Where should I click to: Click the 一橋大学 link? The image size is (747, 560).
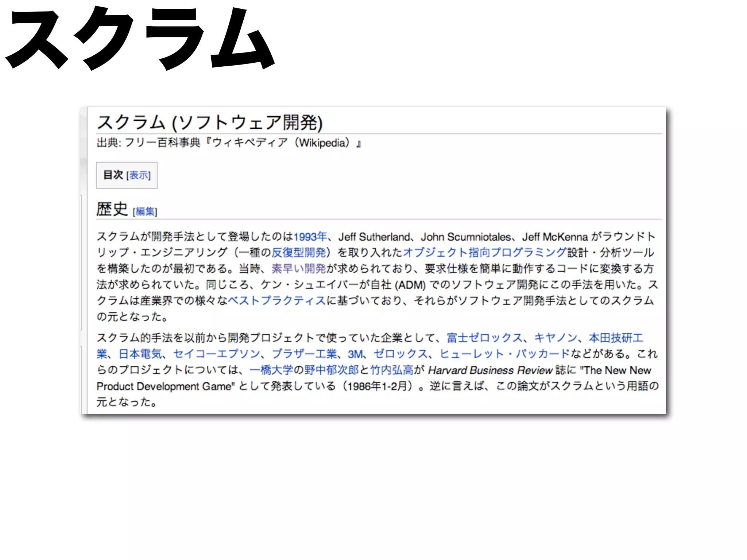coord(271,370)
